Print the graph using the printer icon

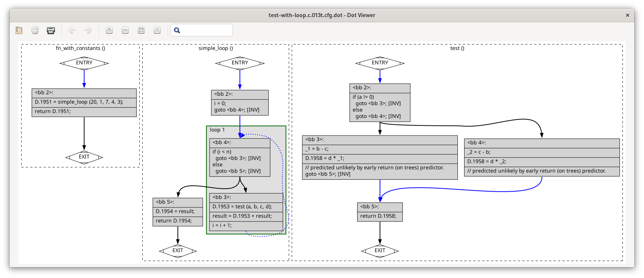point(51,30)
